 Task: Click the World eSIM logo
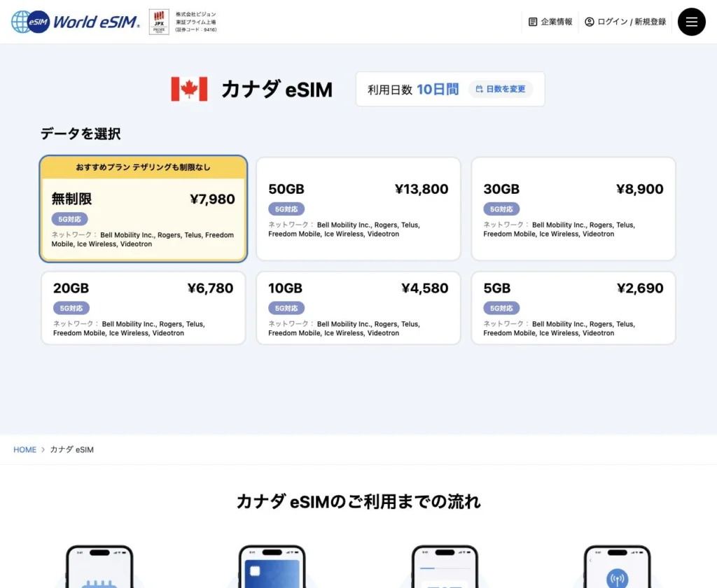point(76,22)
